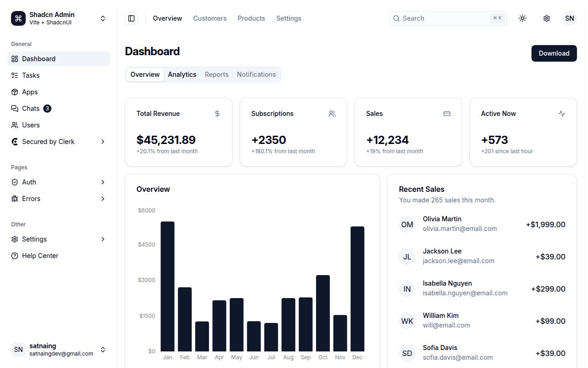Open Customers in the top navigation

click(x=210, y=18)
